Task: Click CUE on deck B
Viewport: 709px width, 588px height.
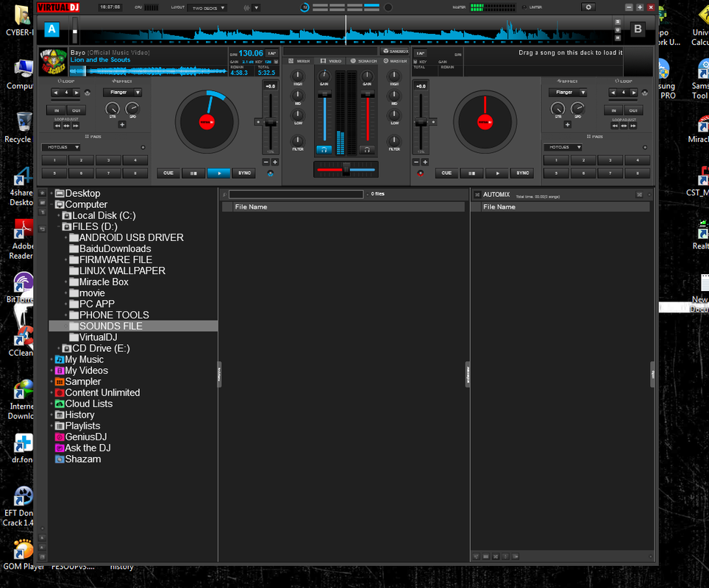Action: [446, 173]
